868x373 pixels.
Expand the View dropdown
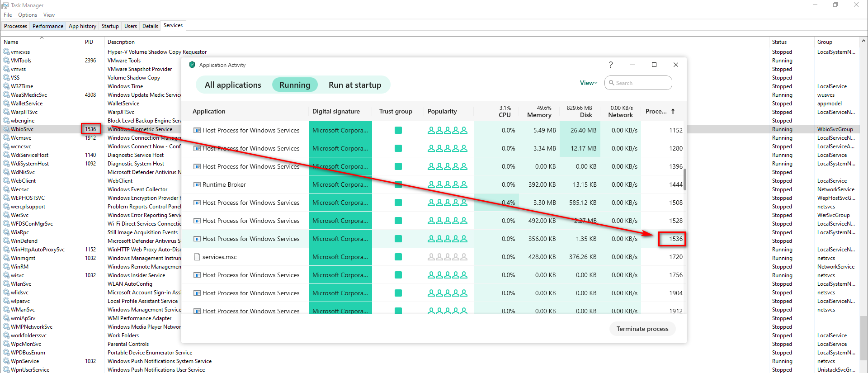coord(589,83)
